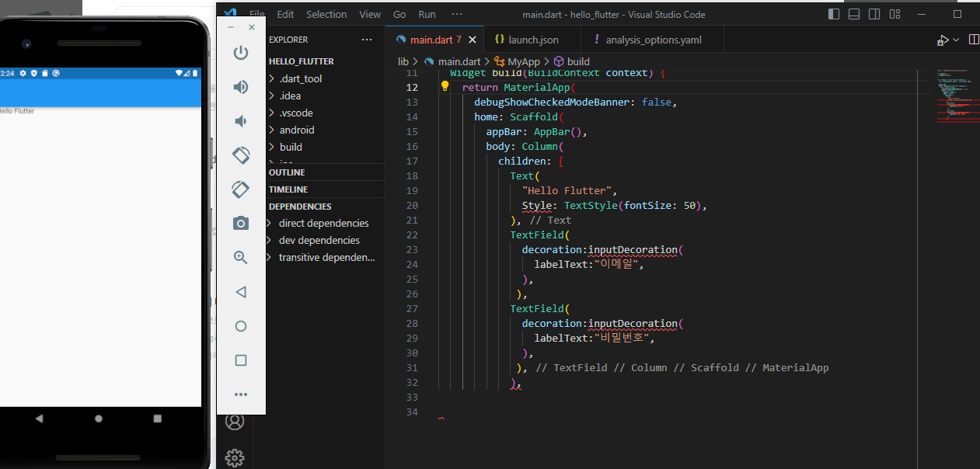Image resolution: width=980 pixels, height=469 pixels.
Task: Open the View menu
Action: click(370, 14)
